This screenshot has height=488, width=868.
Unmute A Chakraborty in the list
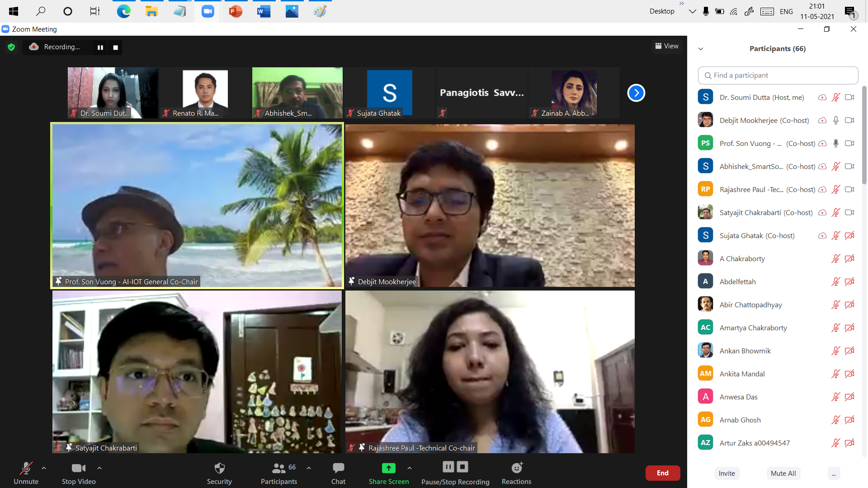pos(836,258)
